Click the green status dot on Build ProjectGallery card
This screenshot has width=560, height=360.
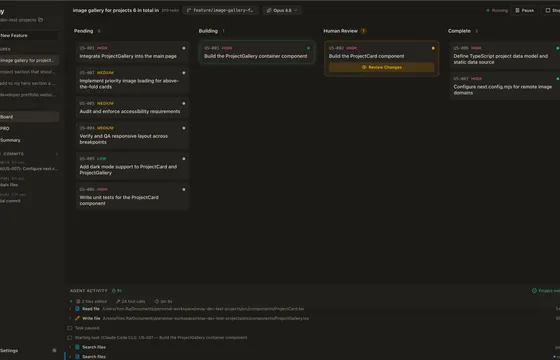coord(309,48)
